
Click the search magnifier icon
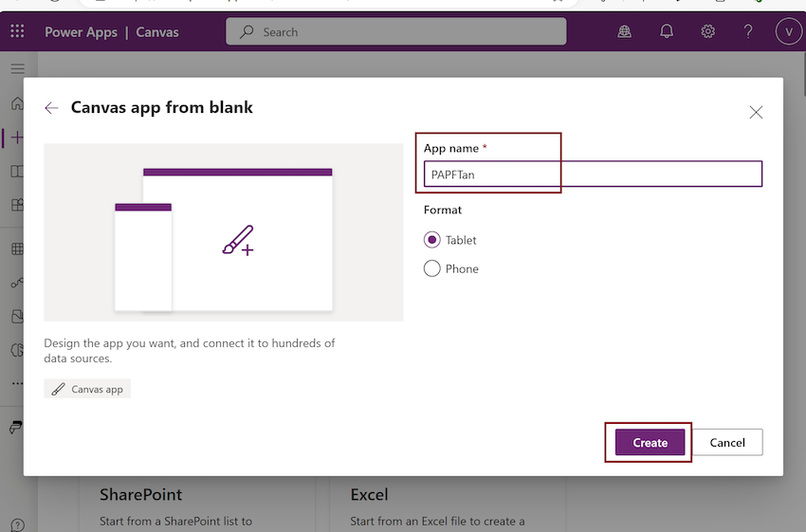247,32
